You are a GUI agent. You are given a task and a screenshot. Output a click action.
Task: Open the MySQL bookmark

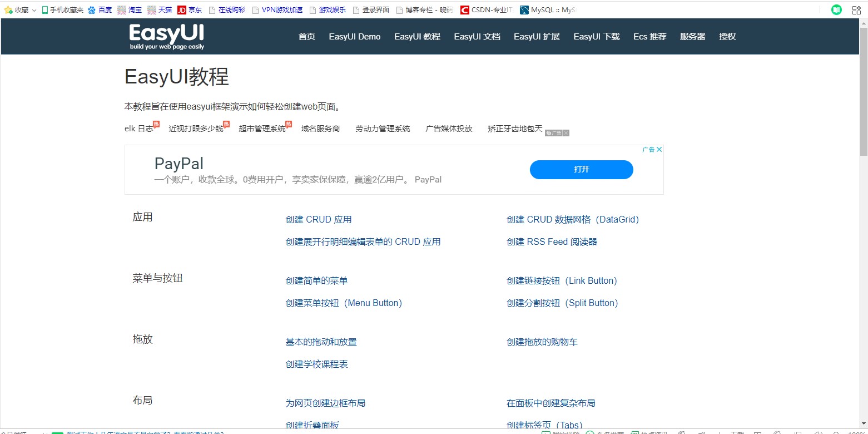[x=548, y=9]
